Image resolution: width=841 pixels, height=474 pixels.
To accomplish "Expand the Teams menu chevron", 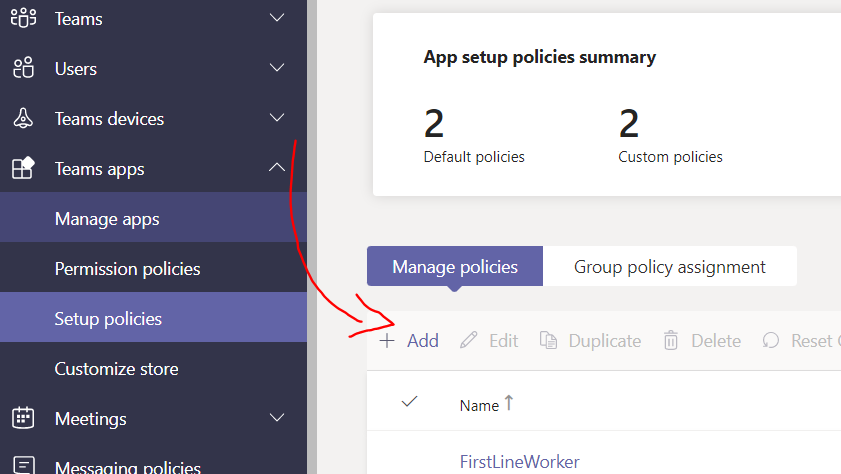I will click(x=277, y=18).
